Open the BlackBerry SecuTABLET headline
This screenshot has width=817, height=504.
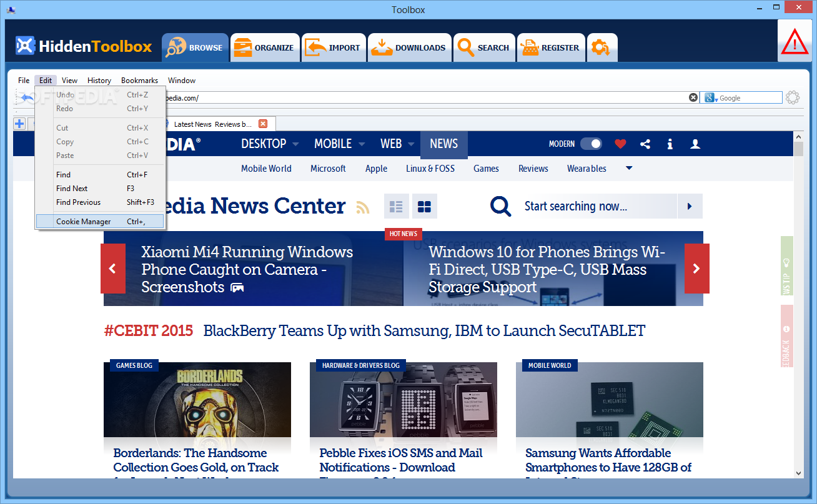click(424, 331)
